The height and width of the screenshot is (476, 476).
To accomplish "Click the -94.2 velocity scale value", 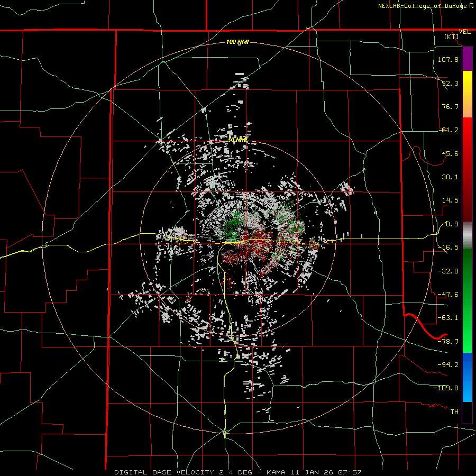I will click(x=448, y=365).
